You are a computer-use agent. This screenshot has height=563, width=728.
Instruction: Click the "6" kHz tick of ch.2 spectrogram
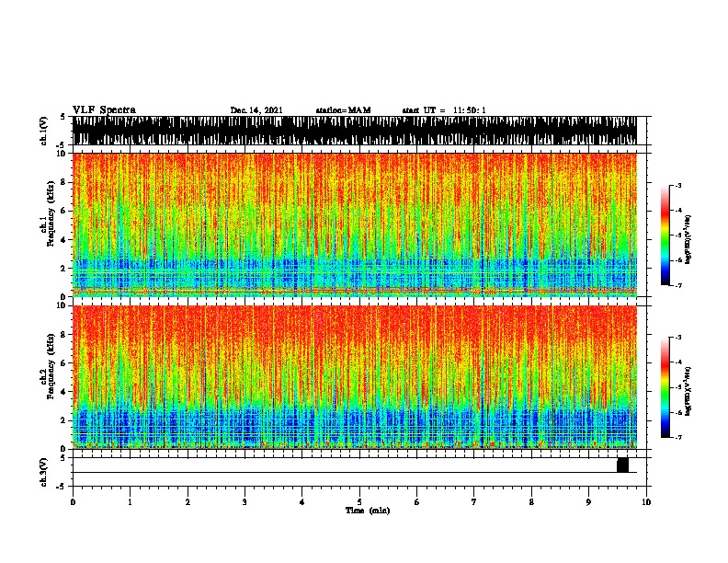click(64, 363)
